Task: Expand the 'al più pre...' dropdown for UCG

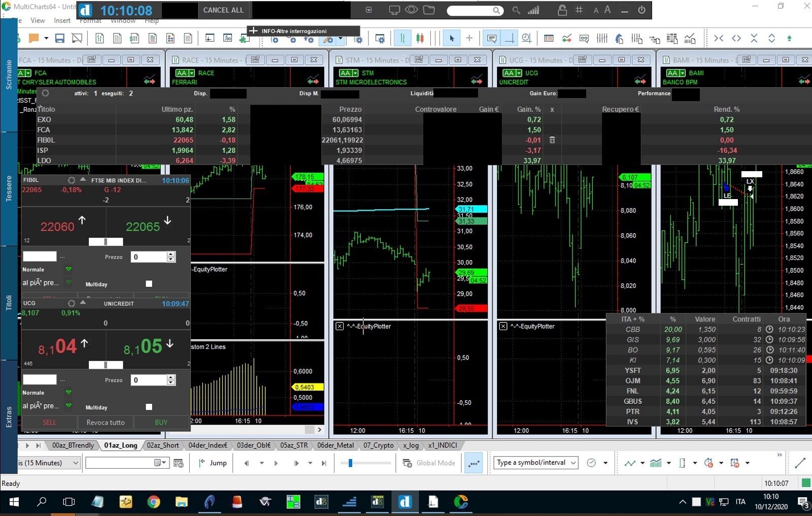Action: click(x=69, y=406)
